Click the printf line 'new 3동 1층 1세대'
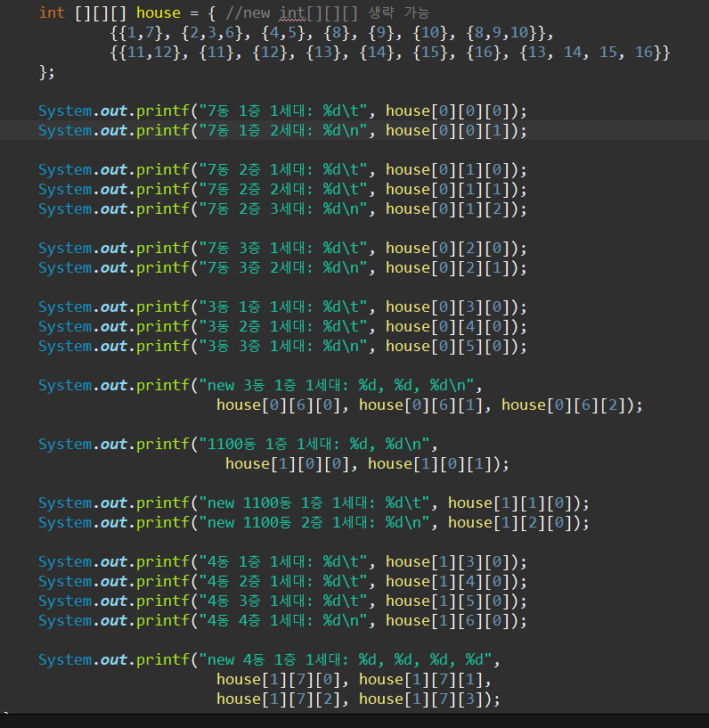This screenshot has height=728, width=709. (260, 385)
